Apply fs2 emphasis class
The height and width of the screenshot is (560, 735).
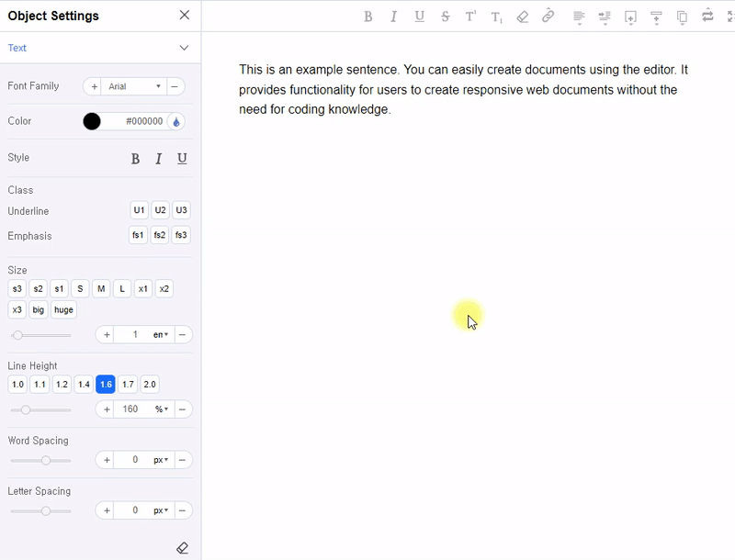coord(159,235)
